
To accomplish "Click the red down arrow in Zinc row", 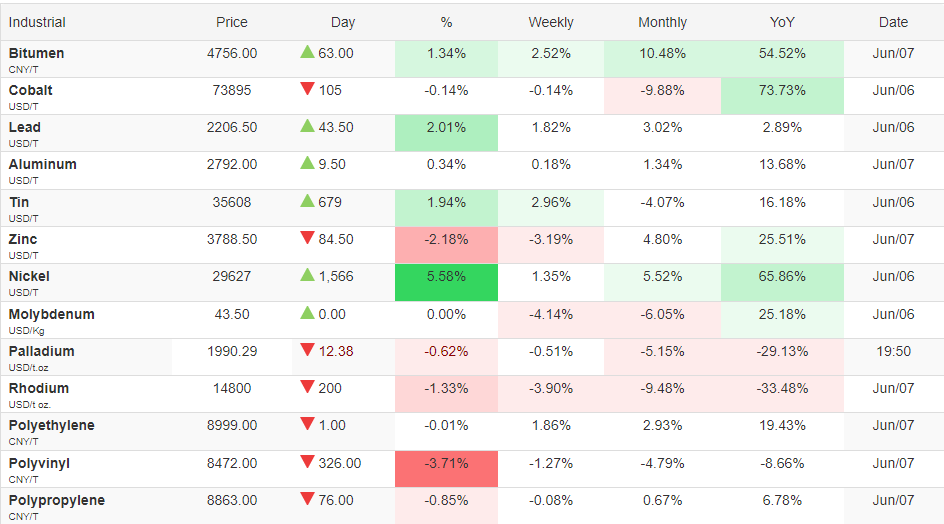I will pos(307,239).
